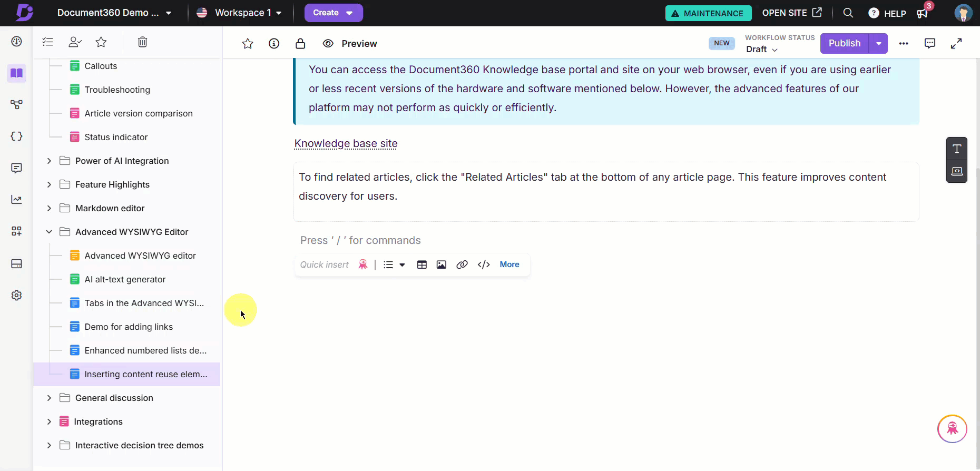Click the MAINTENANCE badge button

(708, 13)
